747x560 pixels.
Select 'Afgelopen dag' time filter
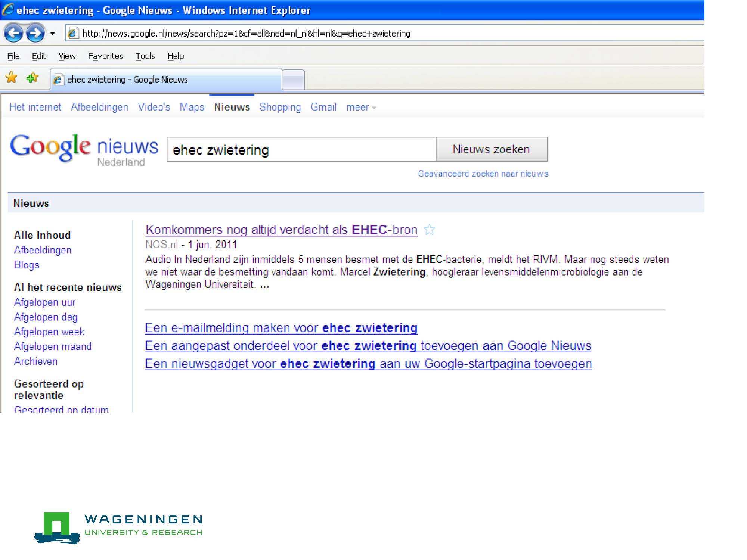pyautogui.click(x=46, y=317)
